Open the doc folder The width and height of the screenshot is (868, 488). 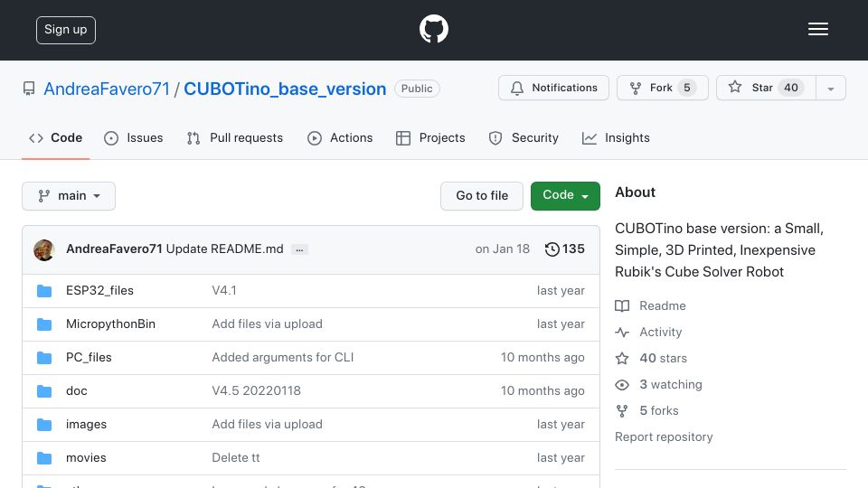76,390
